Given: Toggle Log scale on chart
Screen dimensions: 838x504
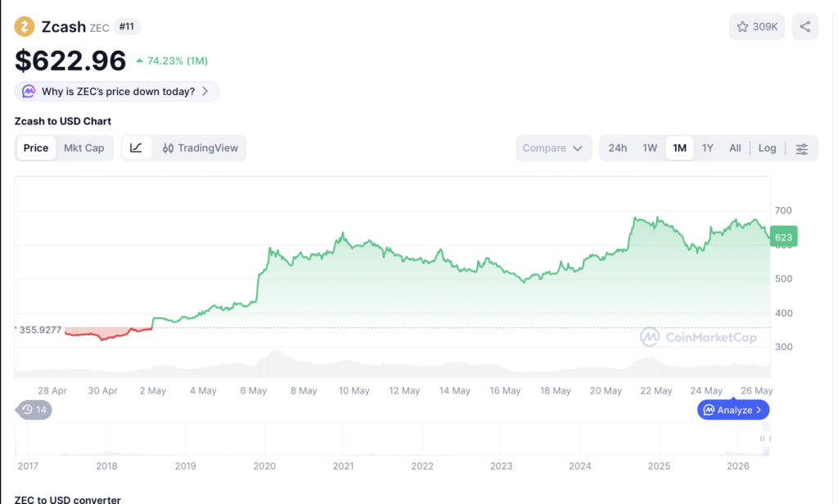Looking at the screenshot, I should pyautogui.click(x=767, y=148).
